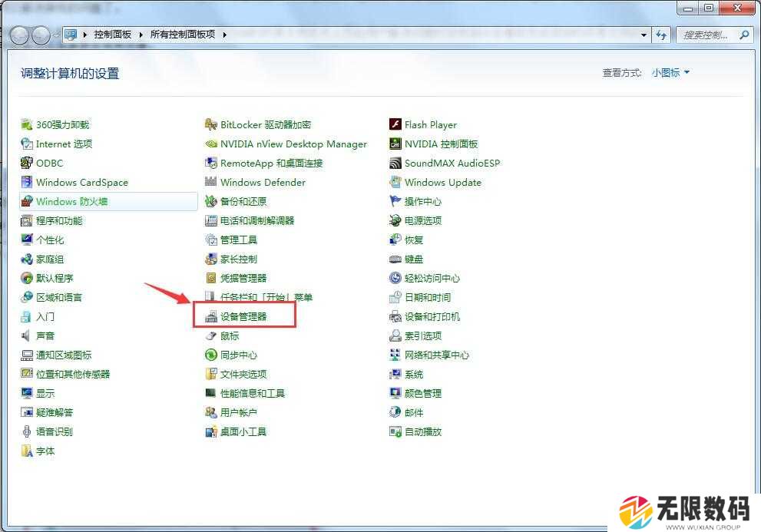
Task: Open the 个性化 icon
Action: pyautogui.click(x=27, y=240)
